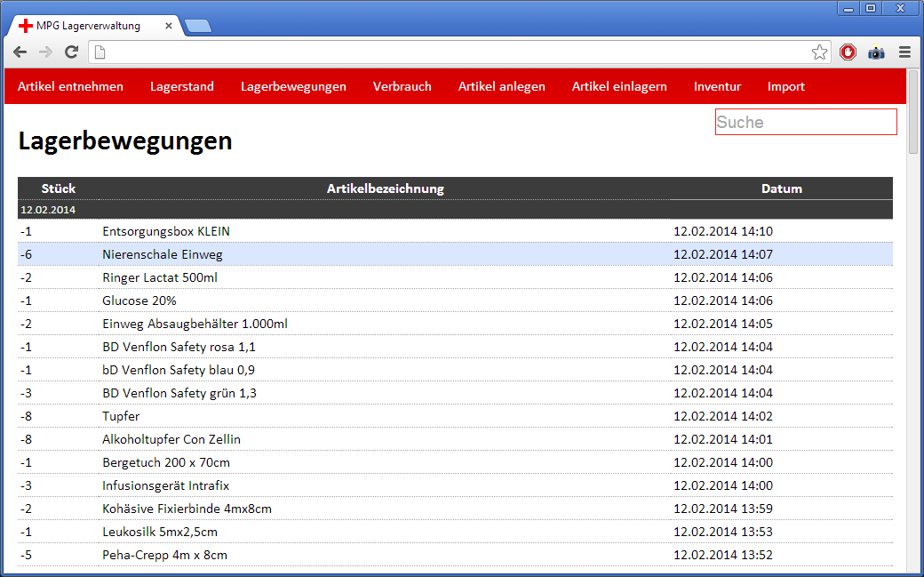
Task: Focus the browser address bar
Action: pos(444,52)
